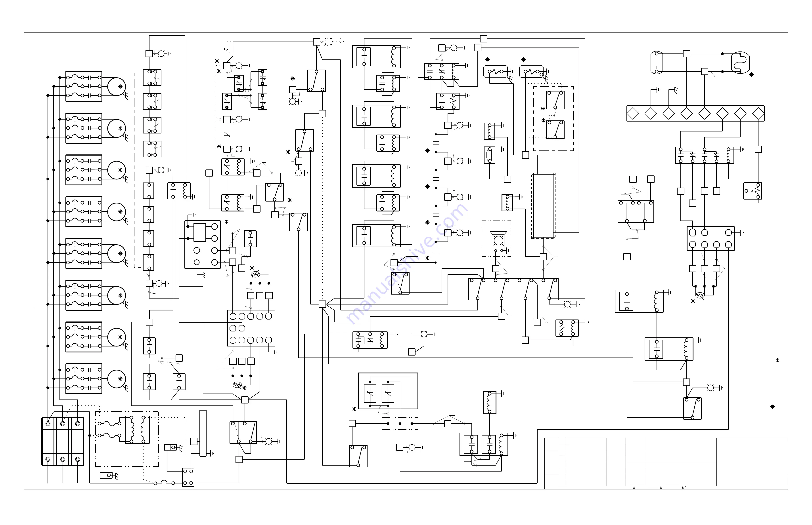This screenshot has height=525, width=812.
Task: Select the thermistor oval under eight-pin connector
Action: (x=700, y=295)
